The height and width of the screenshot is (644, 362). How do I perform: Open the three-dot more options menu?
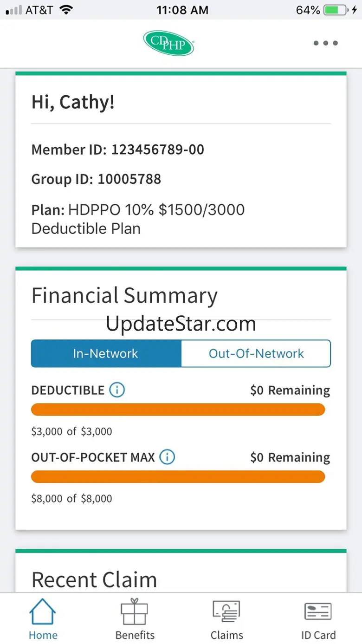coord(325,43)
